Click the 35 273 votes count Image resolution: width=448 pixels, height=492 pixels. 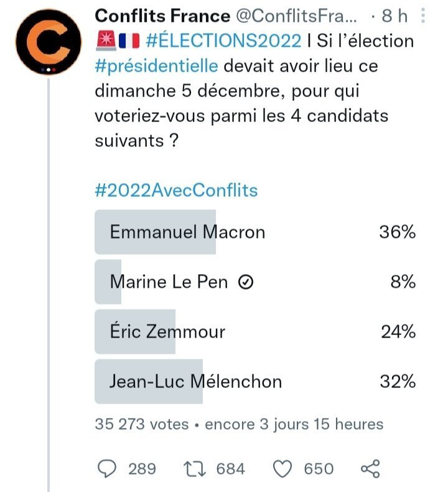click(142, 424)
